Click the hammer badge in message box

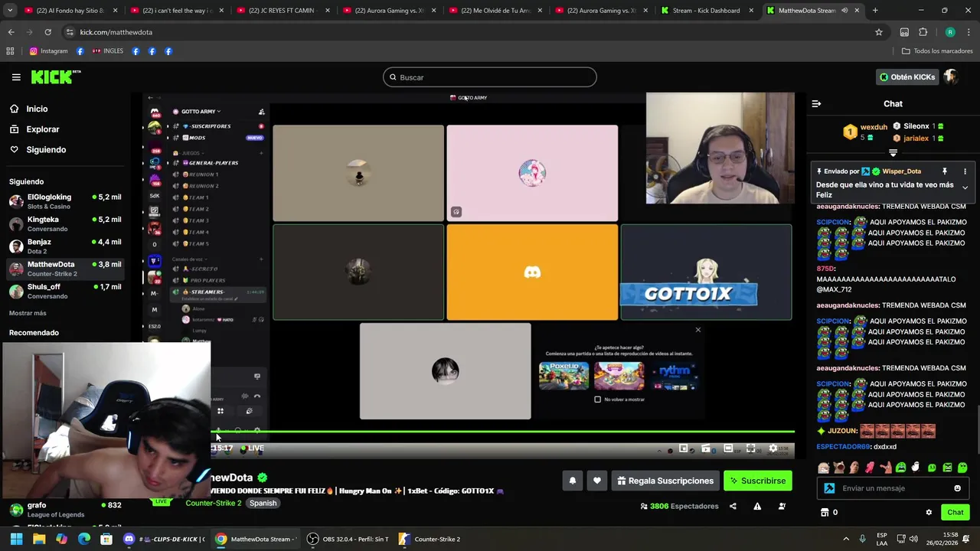pos(829,488)
